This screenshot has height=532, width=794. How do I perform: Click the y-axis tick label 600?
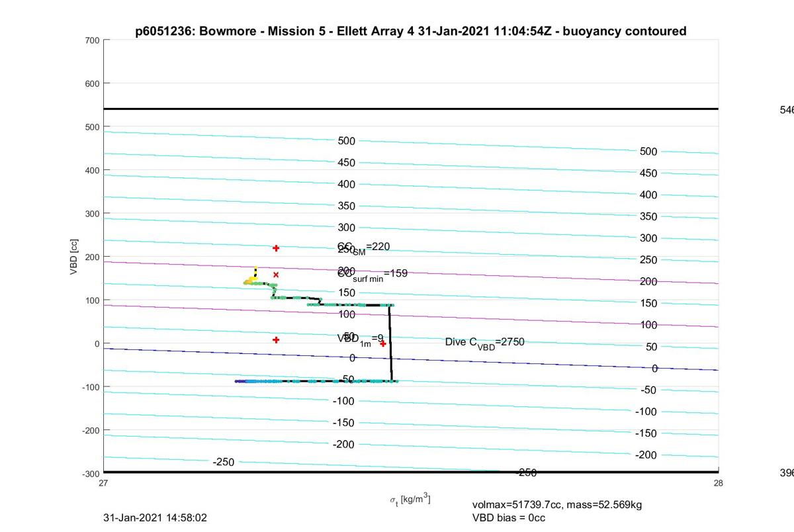coord(92,83)
